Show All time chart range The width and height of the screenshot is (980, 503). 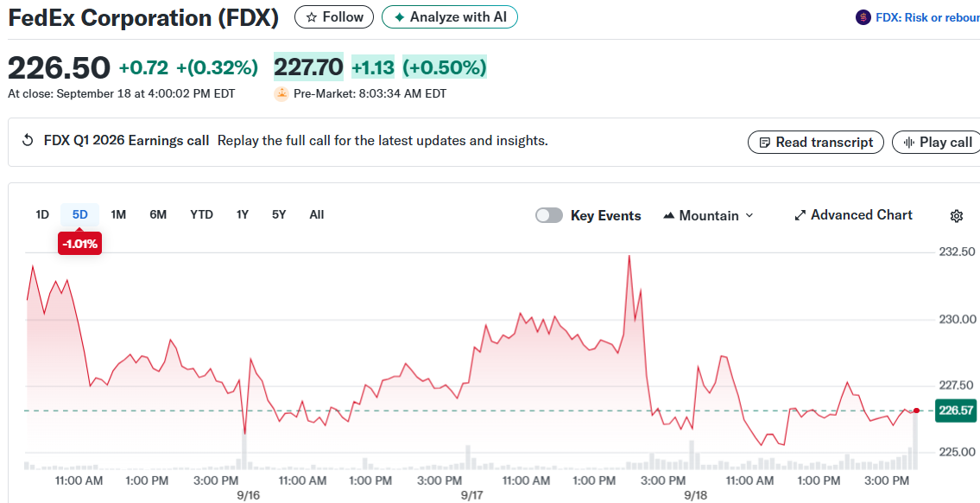point(317,214)
